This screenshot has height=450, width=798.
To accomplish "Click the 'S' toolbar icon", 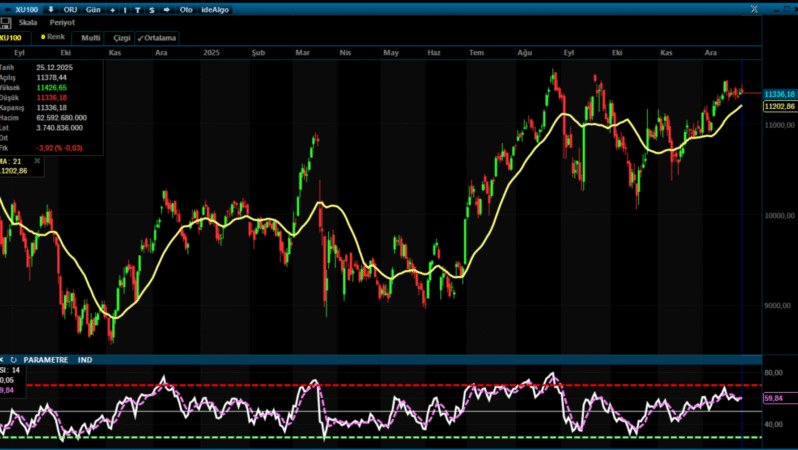I will click(x=151, y=9).
